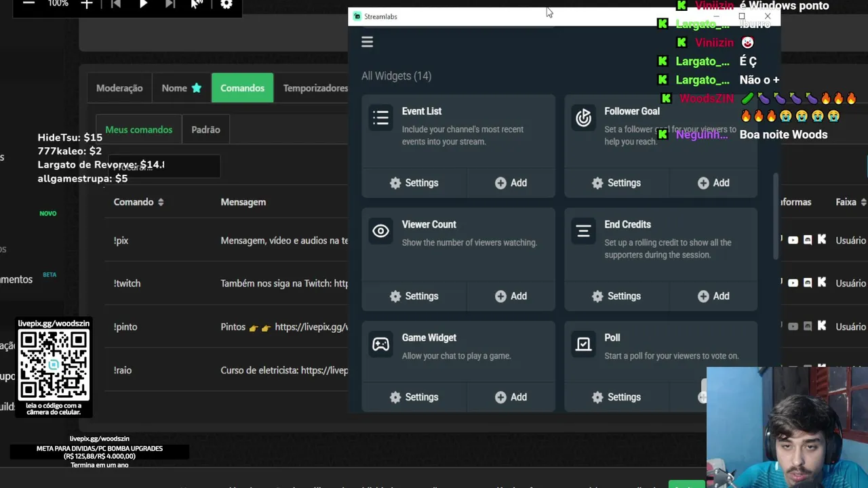
Task: Select the "Event List" widget title
Action: [421, 111]
